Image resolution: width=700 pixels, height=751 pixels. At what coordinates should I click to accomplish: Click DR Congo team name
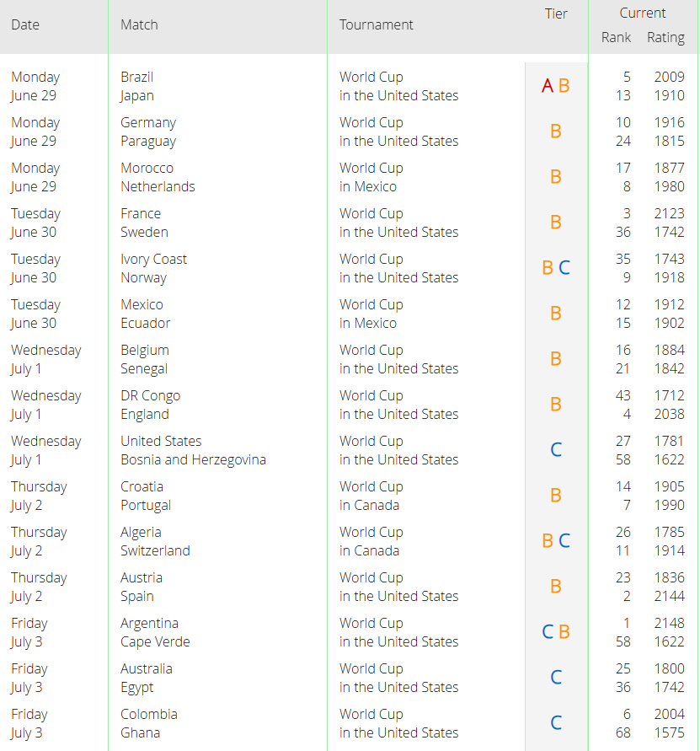(x=150, y=395)
